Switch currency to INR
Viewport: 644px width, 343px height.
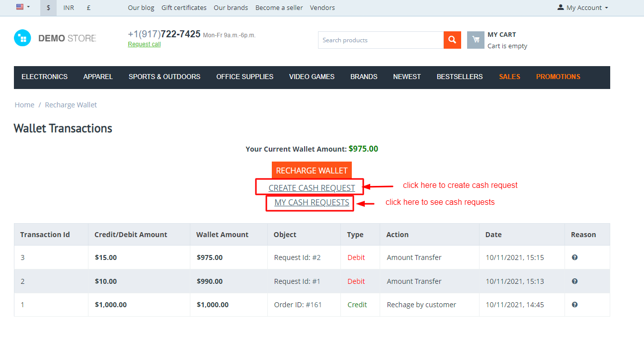tap(69, 7)
